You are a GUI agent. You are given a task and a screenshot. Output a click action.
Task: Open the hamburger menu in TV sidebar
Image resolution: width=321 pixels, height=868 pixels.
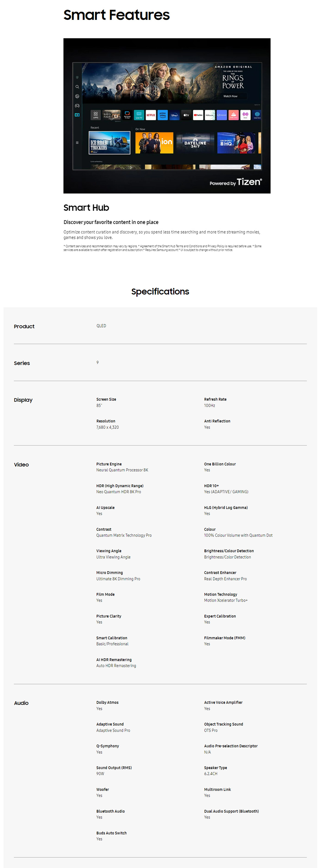click(77, 143)
